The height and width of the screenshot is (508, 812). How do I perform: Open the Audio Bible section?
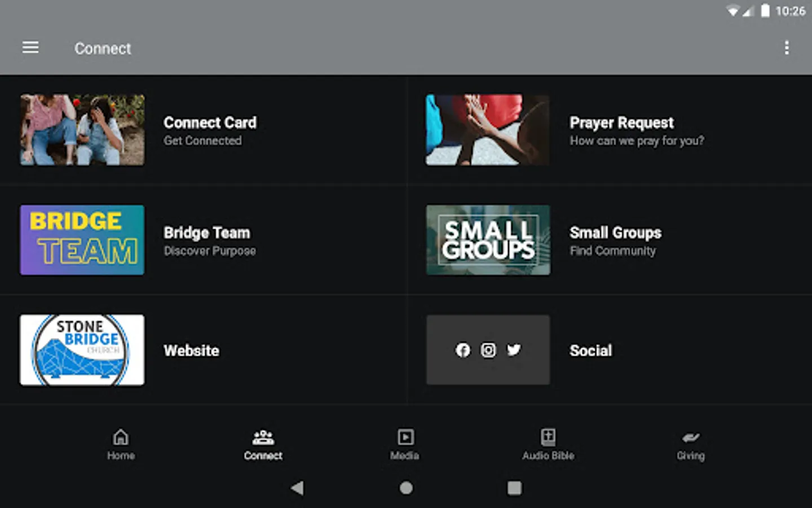(548, 444)
